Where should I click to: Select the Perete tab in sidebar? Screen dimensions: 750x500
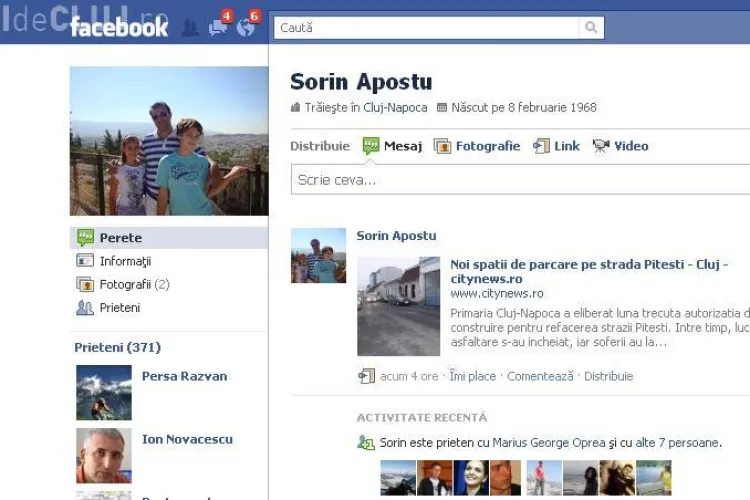(169, 238)
